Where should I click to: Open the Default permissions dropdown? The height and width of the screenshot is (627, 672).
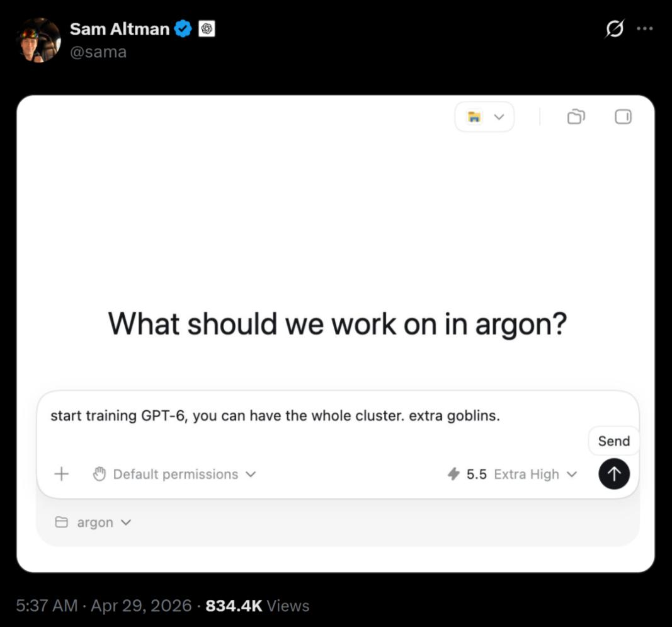pos(174,474)
